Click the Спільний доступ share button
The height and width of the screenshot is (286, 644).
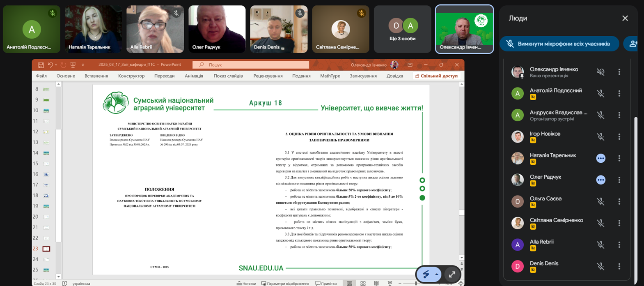point(436,76)
